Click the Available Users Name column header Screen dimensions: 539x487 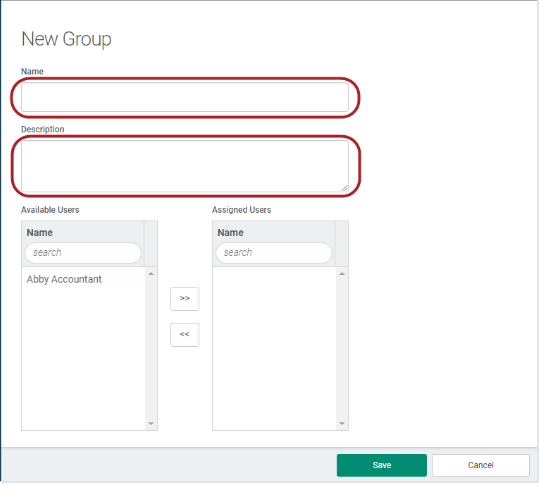click(40, 233)
